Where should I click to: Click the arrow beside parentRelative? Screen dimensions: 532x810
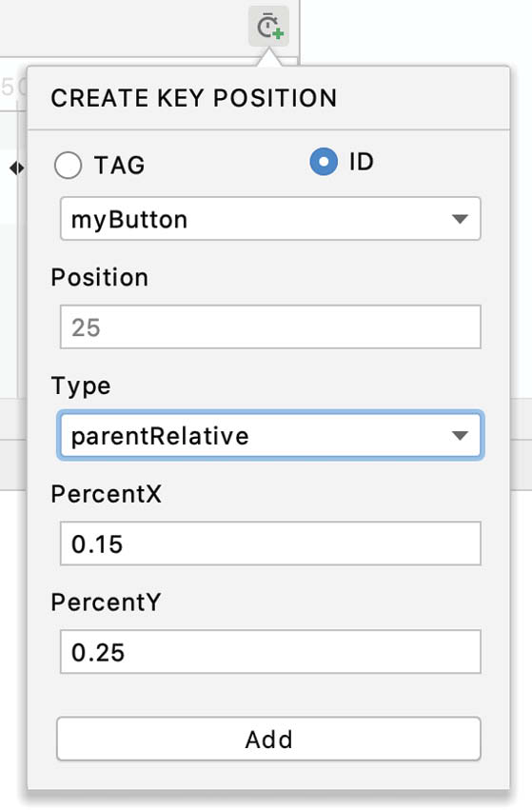point(460,436)
